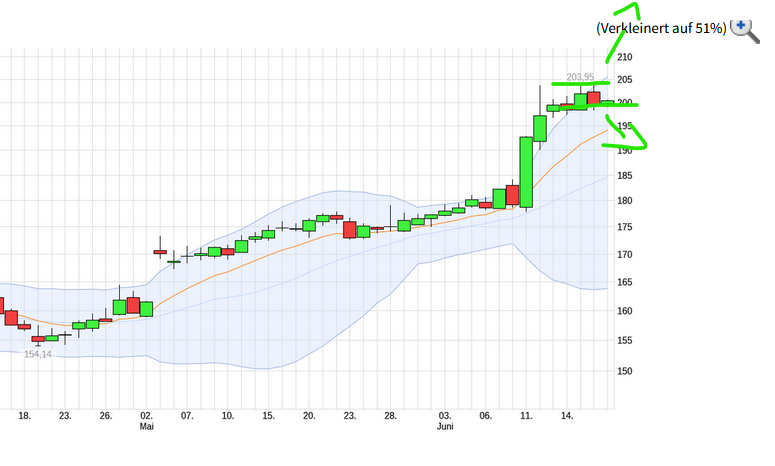The height and width of the screenshot is (466, 775).
Task: Click the '11.' date axis label
Action: pos(526,416)
